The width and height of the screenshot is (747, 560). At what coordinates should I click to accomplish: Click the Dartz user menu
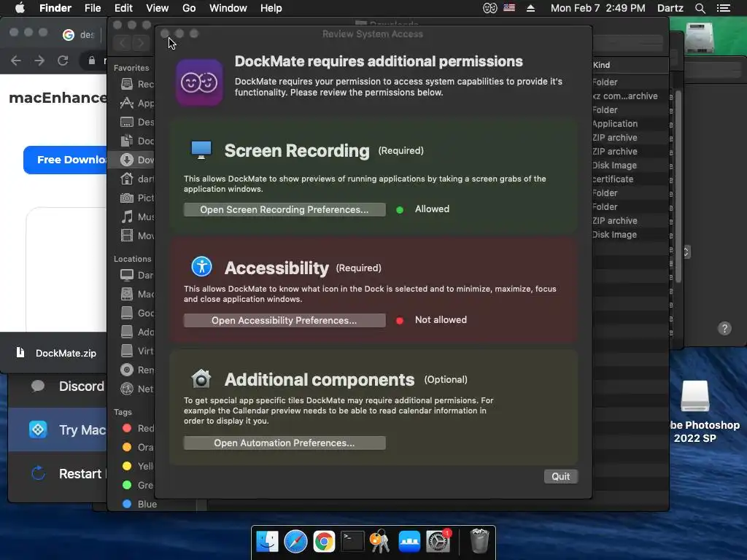pyautogui.click(x=670, y=8)
